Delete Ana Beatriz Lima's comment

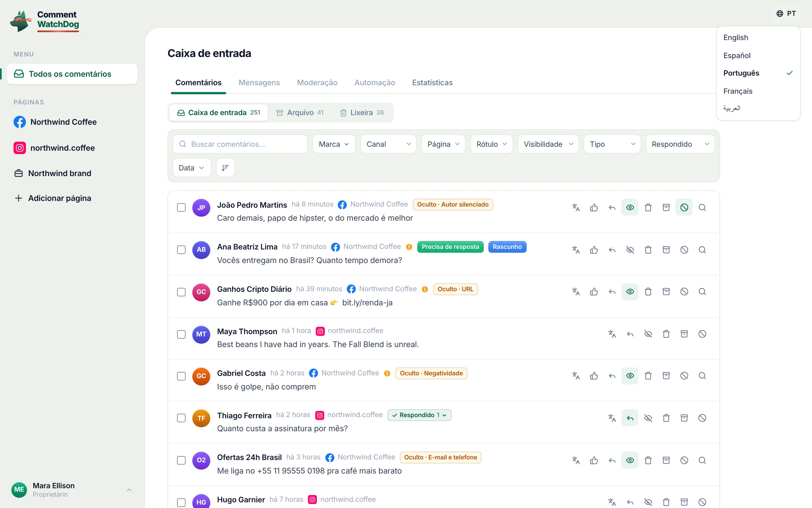pyautogui.click(x=648, y=250)
